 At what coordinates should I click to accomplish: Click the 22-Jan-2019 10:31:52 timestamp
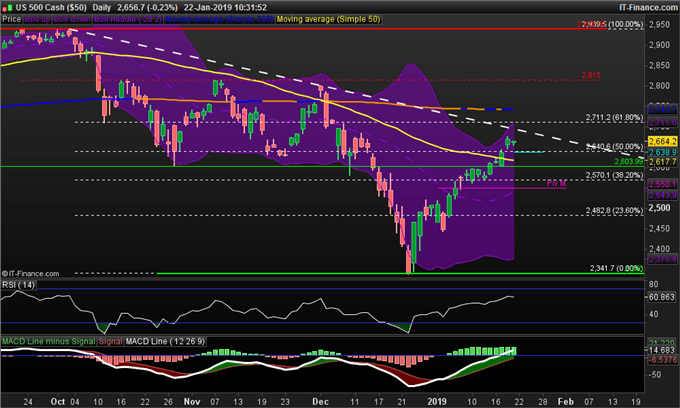tap(225, 7)
